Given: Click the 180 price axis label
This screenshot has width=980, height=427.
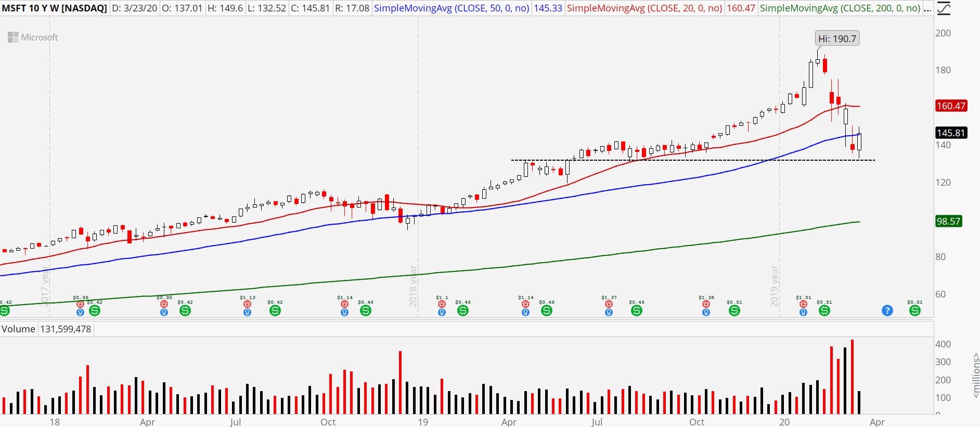Looking at the screenshot, I should coord(943,70).
